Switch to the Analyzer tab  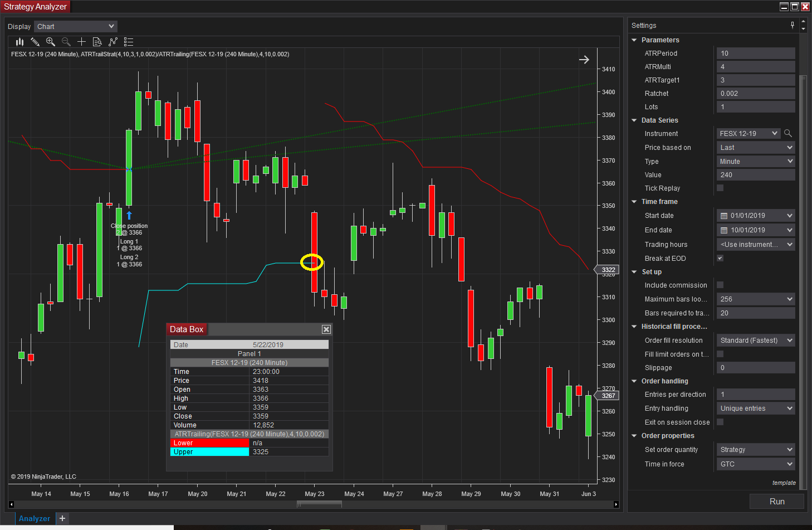tap(35, 518)
